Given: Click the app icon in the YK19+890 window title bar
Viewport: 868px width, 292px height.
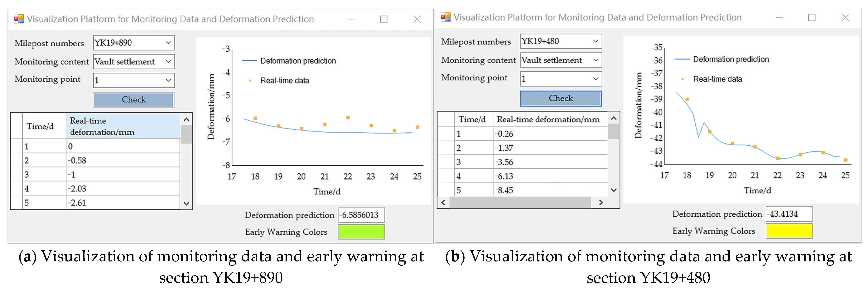Looking at the screenshot, I should (x=19, y=19).
